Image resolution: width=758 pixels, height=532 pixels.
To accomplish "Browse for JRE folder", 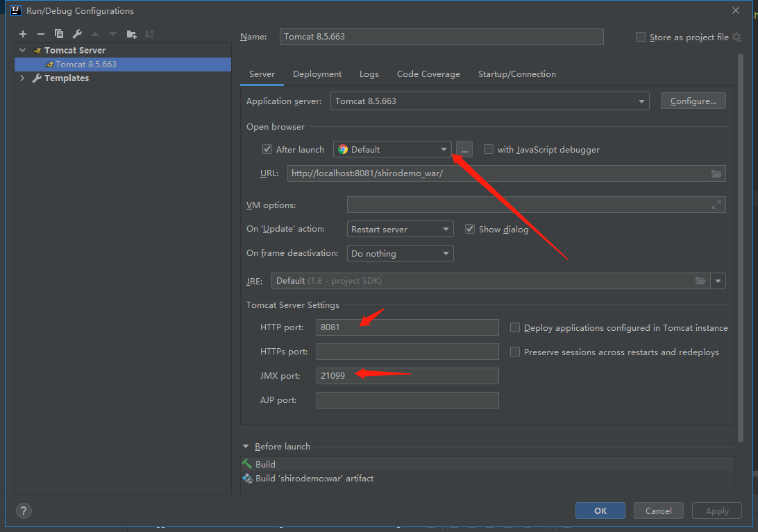I will click(700, 281).
